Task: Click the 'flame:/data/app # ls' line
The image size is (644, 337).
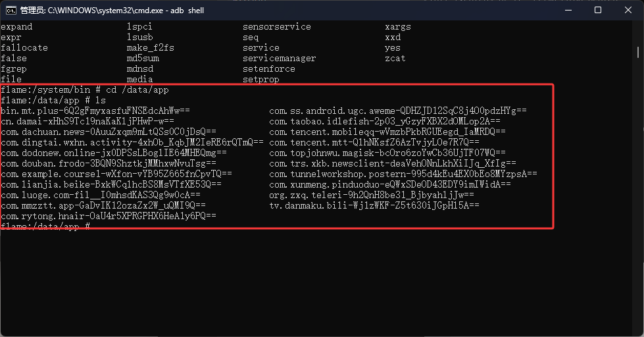Action: [53, 100]
